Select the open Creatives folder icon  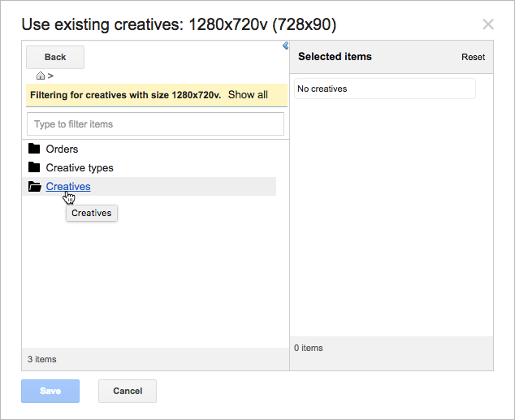pyautogui.click(x=34, y=186)
